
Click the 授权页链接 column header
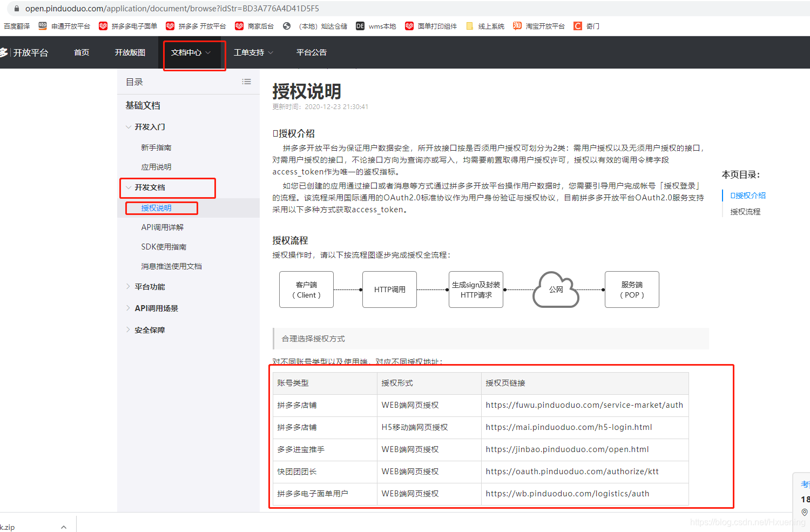point(585,383)
